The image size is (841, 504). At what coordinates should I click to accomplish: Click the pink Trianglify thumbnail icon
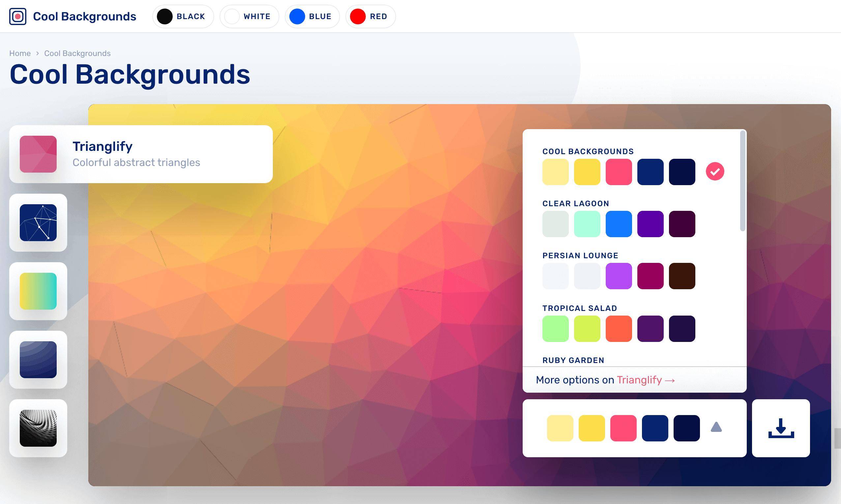[x=38, y=154]
